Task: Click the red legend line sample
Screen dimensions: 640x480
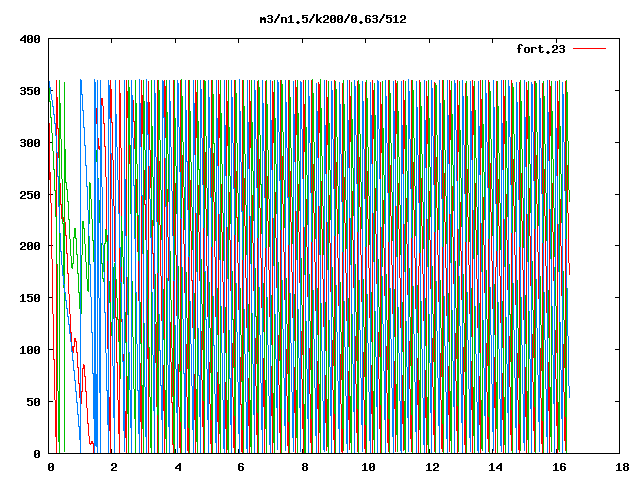Action: pyautogui.click(x=589, y=49)
